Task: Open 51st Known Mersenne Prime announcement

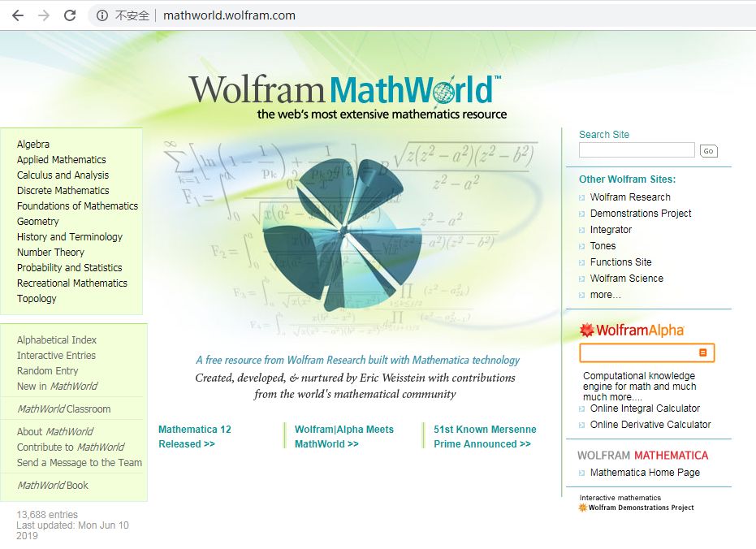Action: tap(485, 436)
